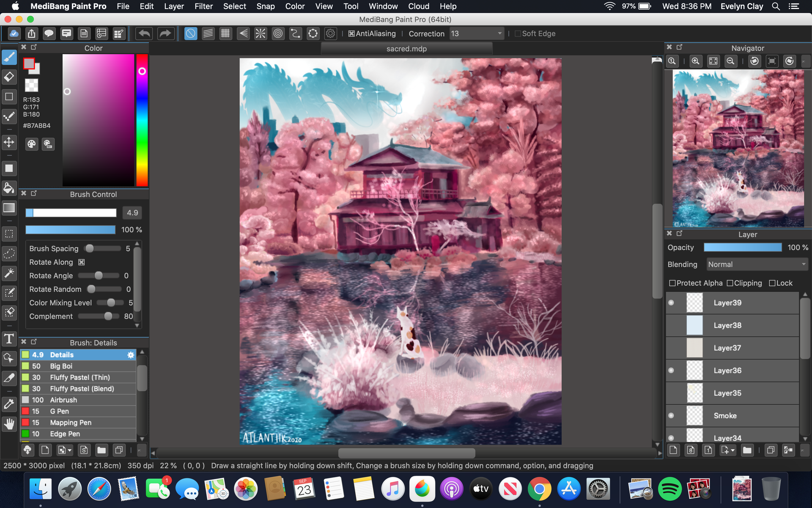Click the vertical hue slider bar
Viewport: 812px width, 508px height.
click(x=142, y=120)
